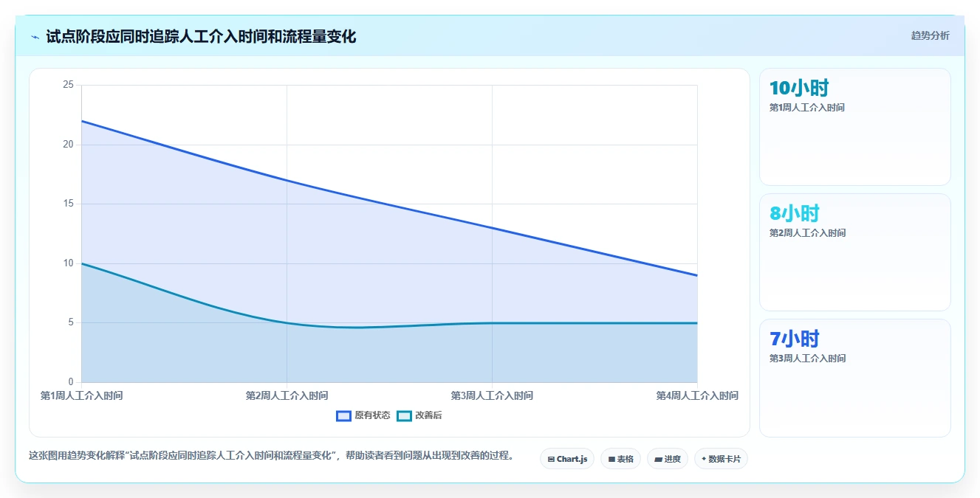Toggle the 原有状态 legend series
Image resolution: width=980 pixels, height=498 pixels.
coord(363,415)
